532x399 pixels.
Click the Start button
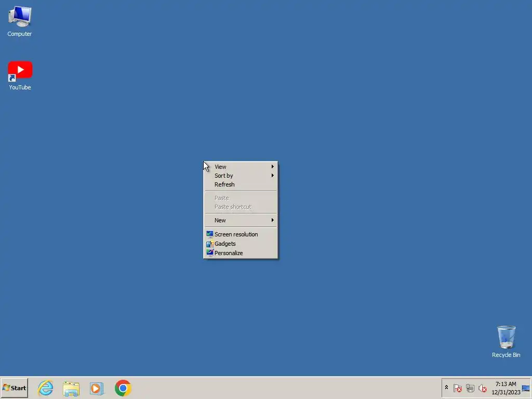click(14, 388)
